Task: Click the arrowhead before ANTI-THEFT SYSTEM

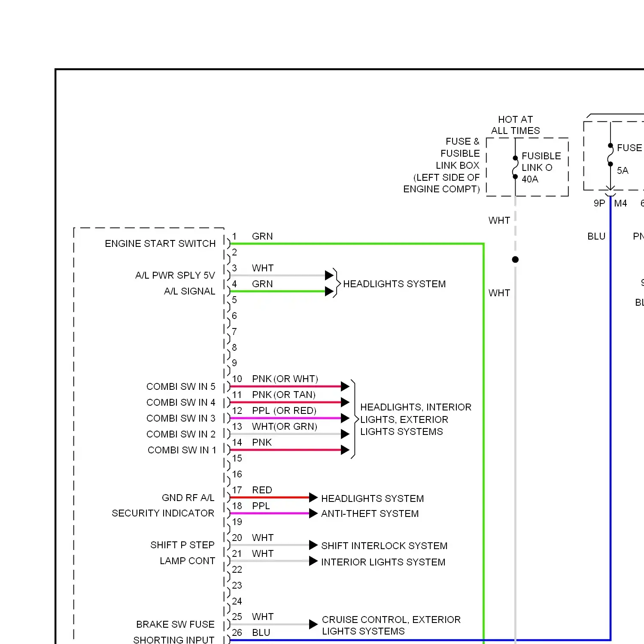Action: 313,513
